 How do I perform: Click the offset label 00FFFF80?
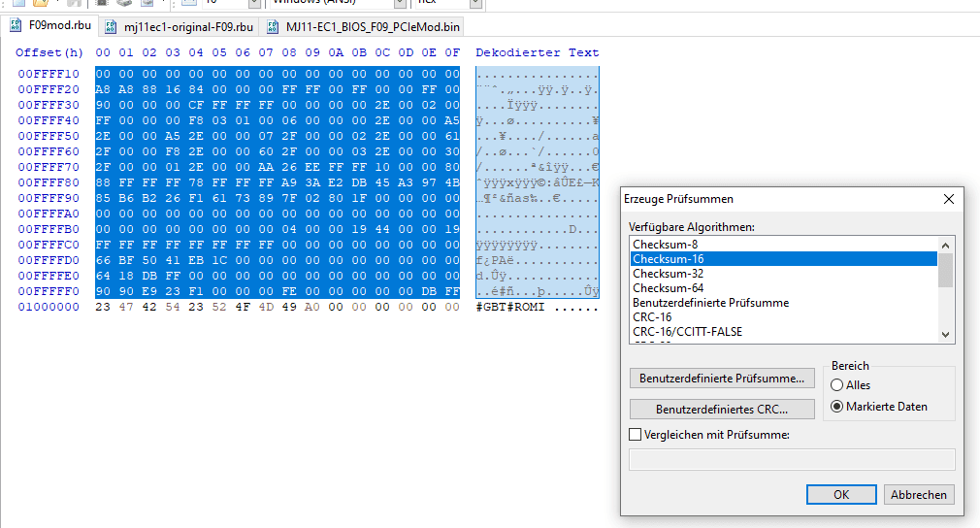(x=49, y=182)
